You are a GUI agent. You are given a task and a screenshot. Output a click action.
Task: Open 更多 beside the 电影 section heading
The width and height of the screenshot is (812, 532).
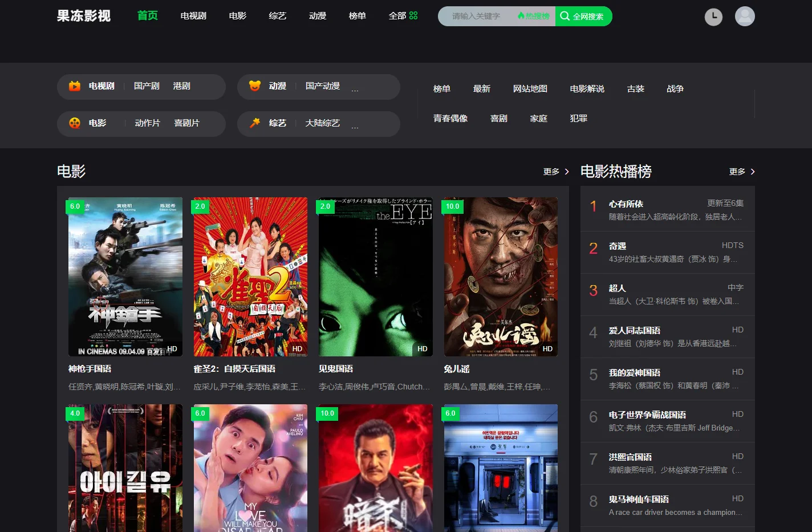[x=556, y=172]
